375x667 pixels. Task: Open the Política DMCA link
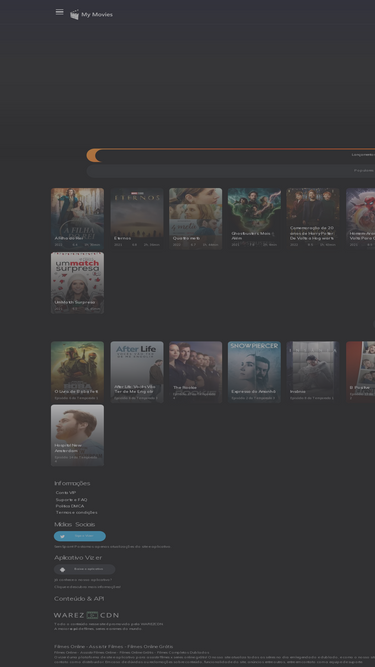(70, 506)
